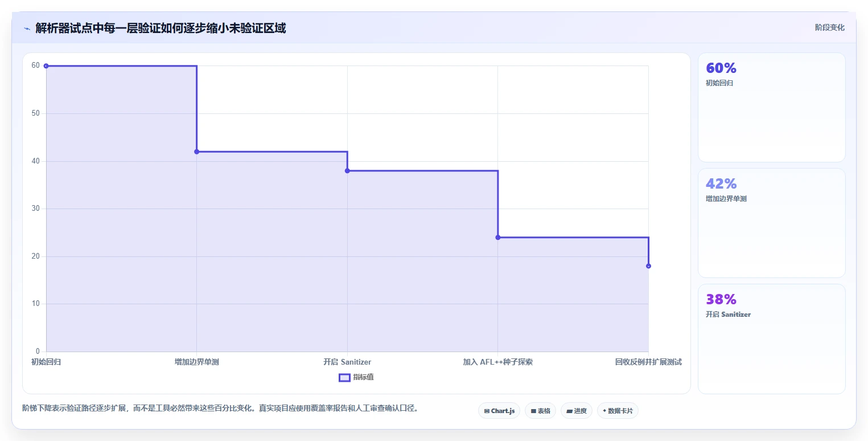Viewport: 868px width, 441px height.
Task: Click the x-axis label 回收反例并扩展测试
Action: click(648, 362)
